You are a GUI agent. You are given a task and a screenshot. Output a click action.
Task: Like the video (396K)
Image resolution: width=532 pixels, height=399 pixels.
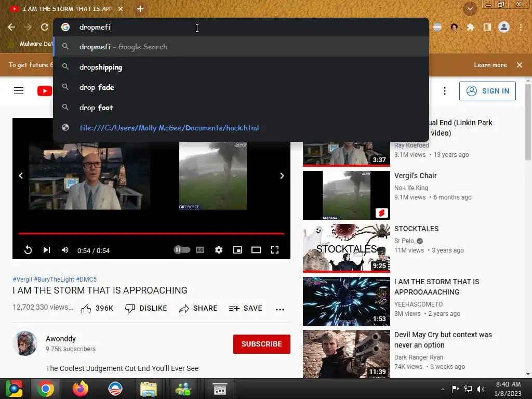tap(97, 309)
